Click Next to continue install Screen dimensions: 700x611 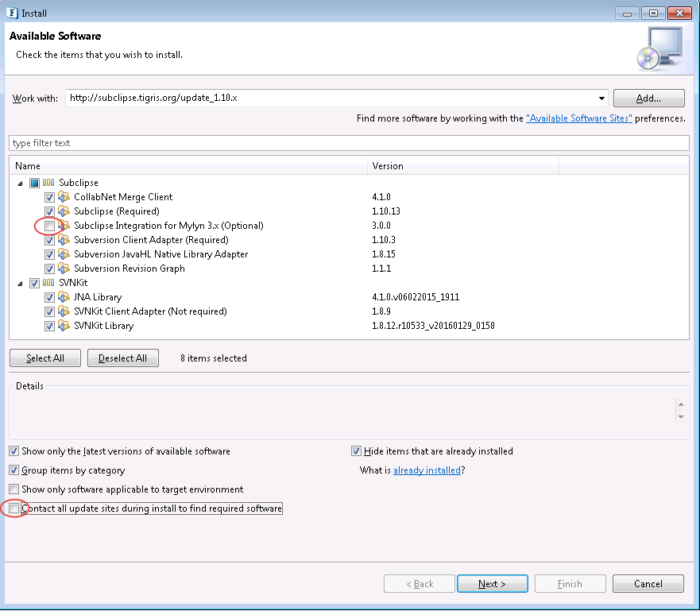coord(493,584)
